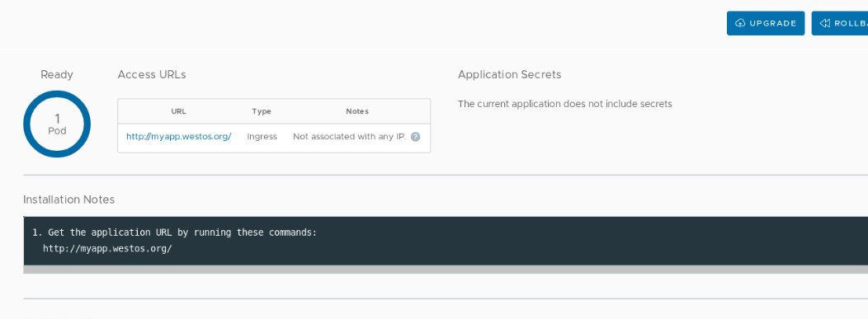Click the Access URLs heading

click(x=152, y=75)
